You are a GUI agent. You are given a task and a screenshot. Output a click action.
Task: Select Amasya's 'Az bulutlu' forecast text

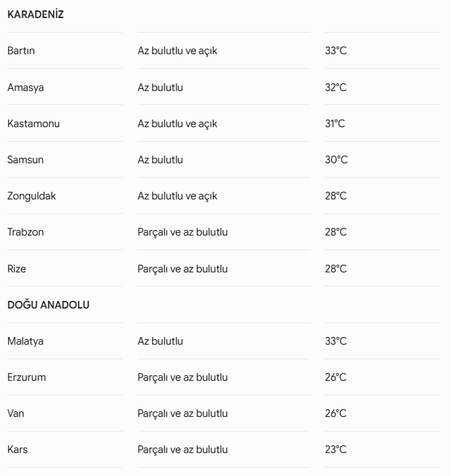tap(161, 88)
